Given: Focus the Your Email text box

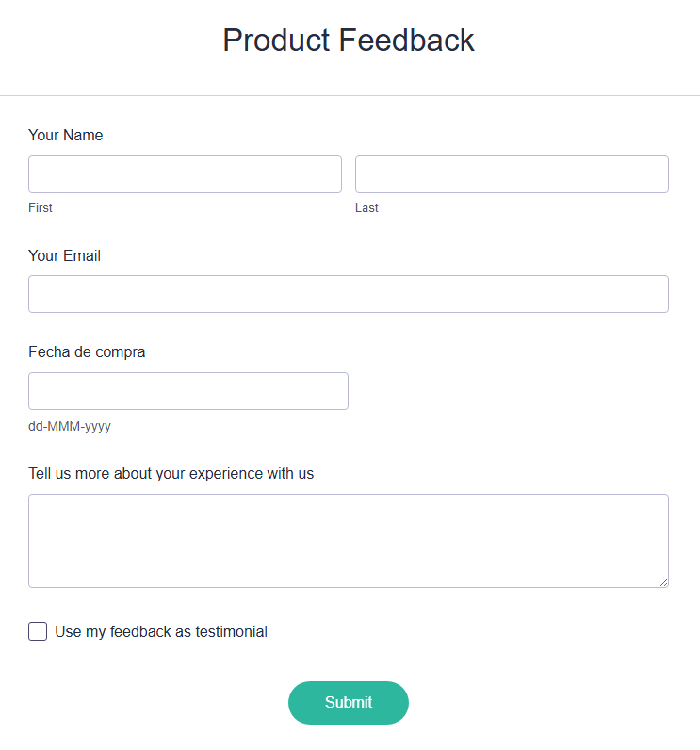Looking at the screenshot, I should (x=349, y=294).
